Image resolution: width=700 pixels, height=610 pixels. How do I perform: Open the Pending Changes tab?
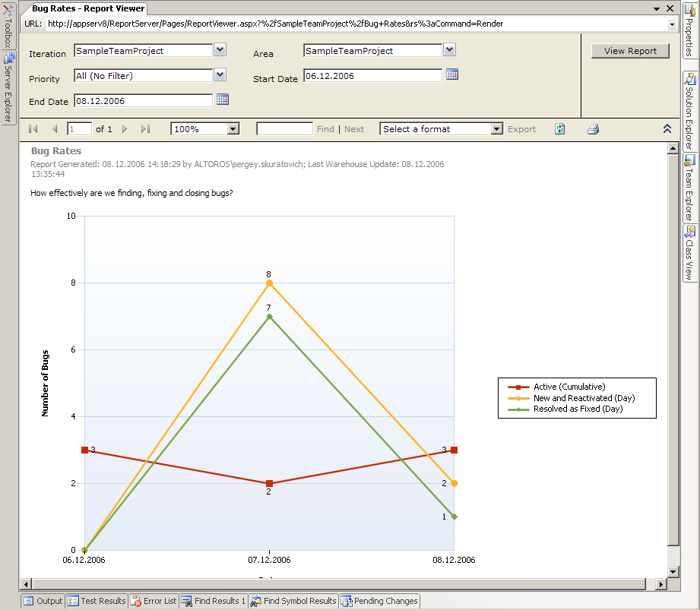[x=379, y=601]
